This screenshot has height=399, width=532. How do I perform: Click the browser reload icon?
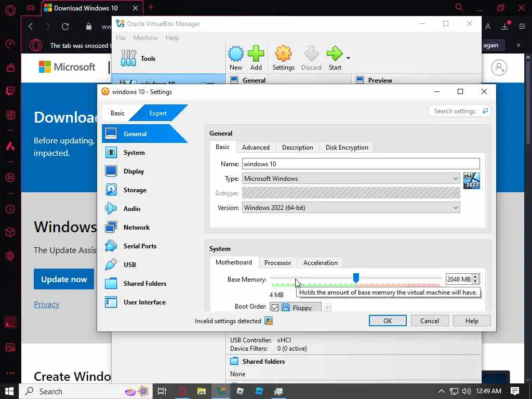tap(65, 26)
